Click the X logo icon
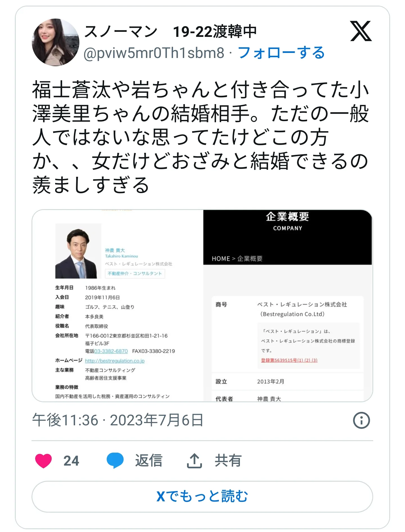Viewport: 405px width, 532px height. 361,31
